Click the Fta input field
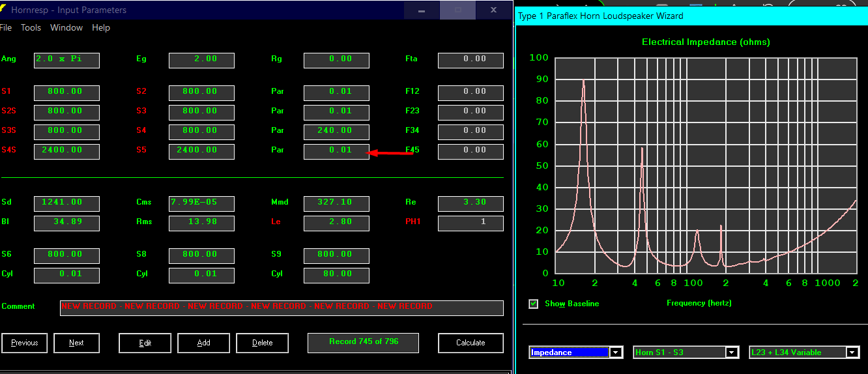 pyautogui.click(x=470, y=61)
